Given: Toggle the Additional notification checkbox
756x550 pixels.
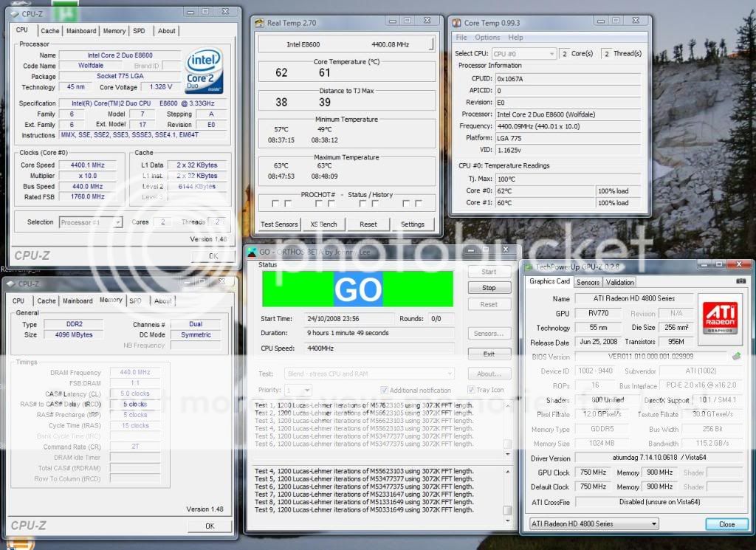Looking at the screenshot, I should click(x=384, y=390).
